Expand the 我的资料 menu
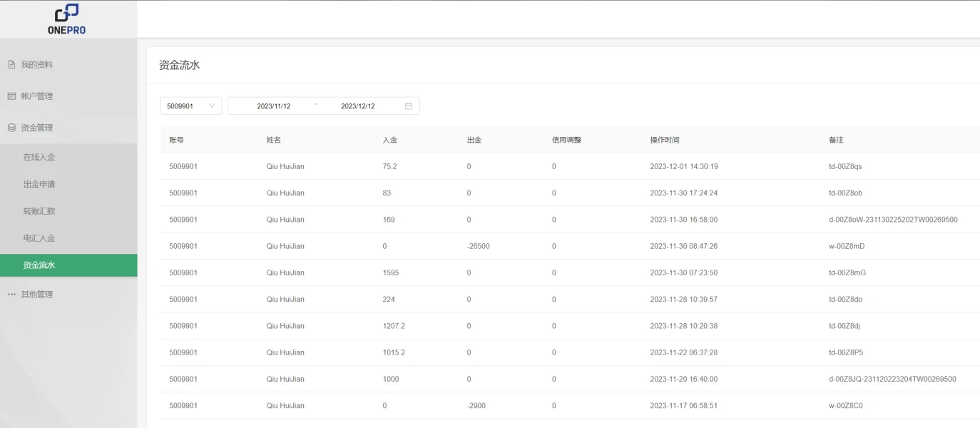The height and width of the screenshot is (428, 980). pos(68,65)
